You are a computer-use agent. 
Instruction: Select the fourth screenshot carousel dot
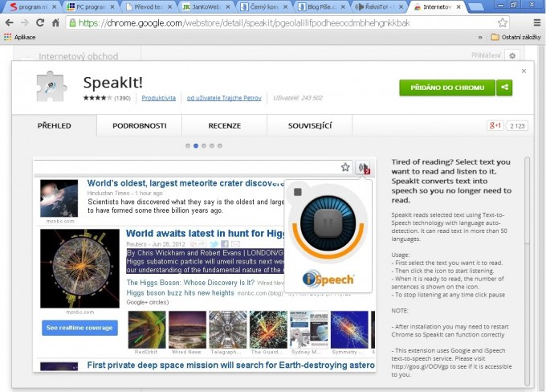coord(212,146)
